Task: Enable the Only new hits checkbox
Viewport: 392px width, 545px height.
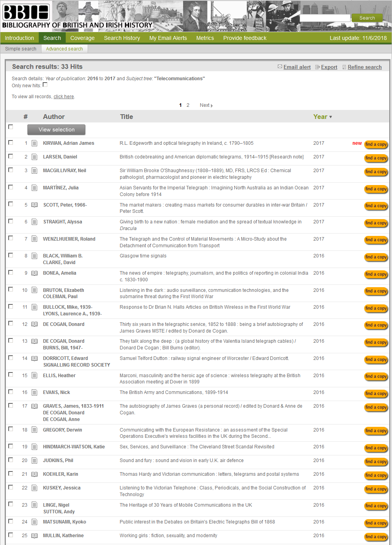Action: (45, 85)
